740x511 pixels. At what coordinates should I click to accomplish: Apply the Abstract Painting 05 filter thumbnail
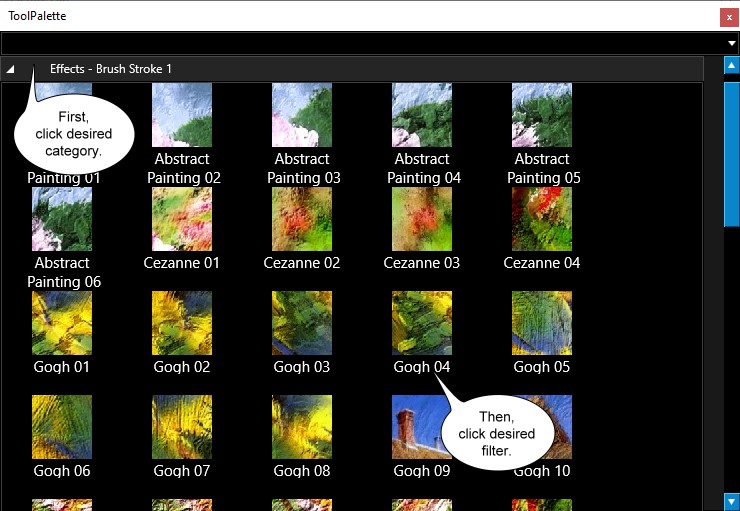[542, 115]
